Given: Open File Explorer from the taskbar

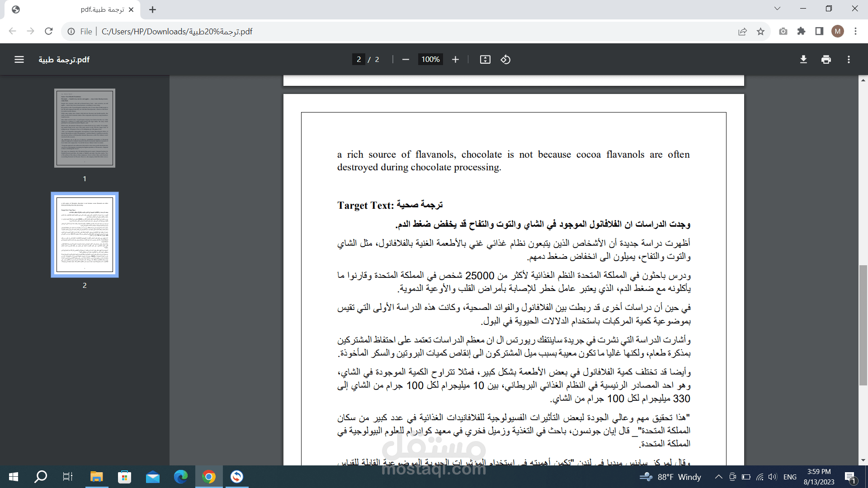Looking at the screenshot, I should (96, 477).
